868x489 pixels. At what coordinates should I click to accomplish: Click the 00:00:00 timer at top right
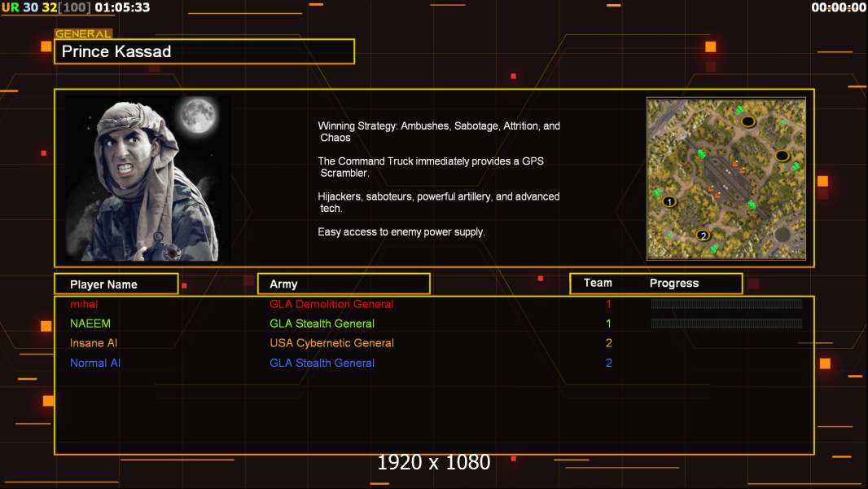click(839, 7)
